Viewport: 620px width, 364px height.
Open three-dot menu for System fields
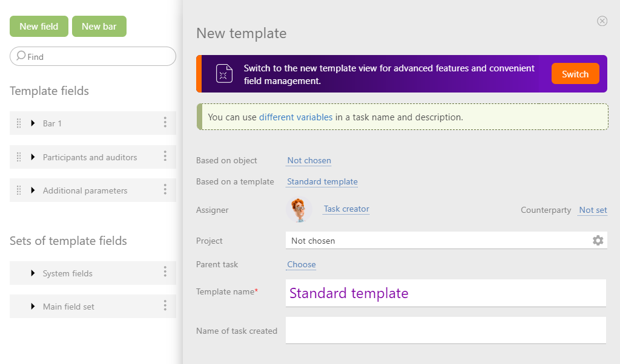pos(165,271)
